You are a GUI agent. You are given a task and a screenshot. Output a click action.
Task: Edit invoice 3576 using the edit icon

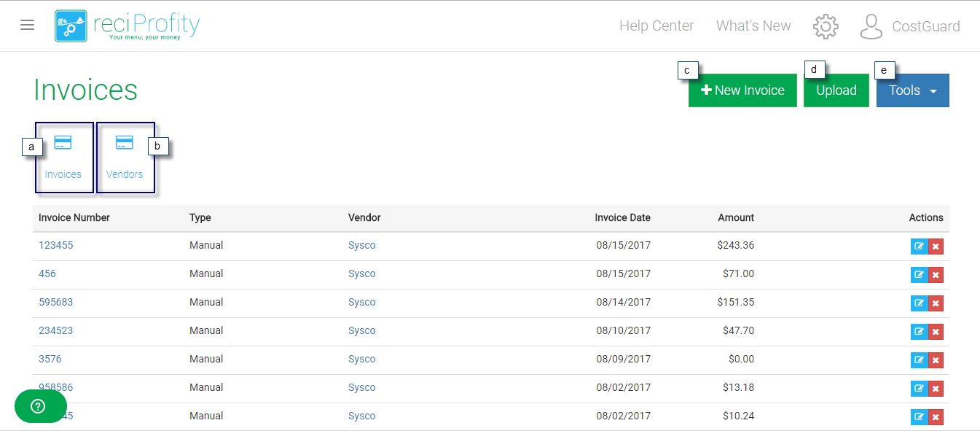coord(919,360)
